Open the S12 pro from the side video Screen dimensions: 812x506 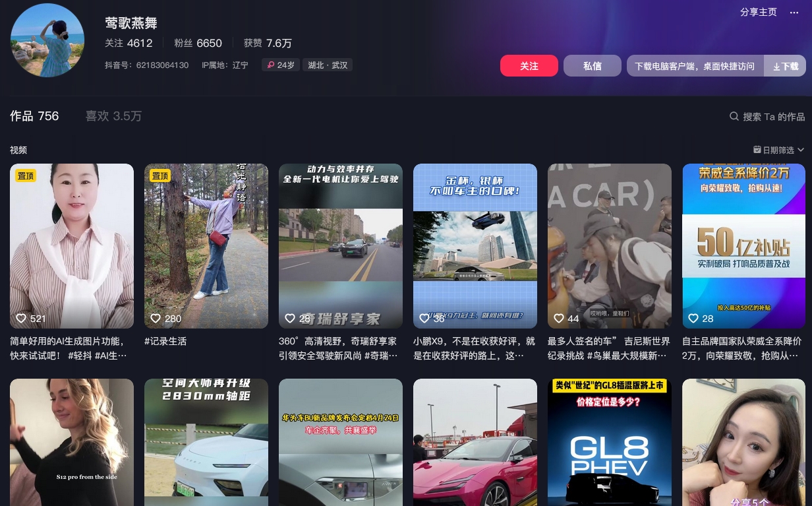(72, 442)
